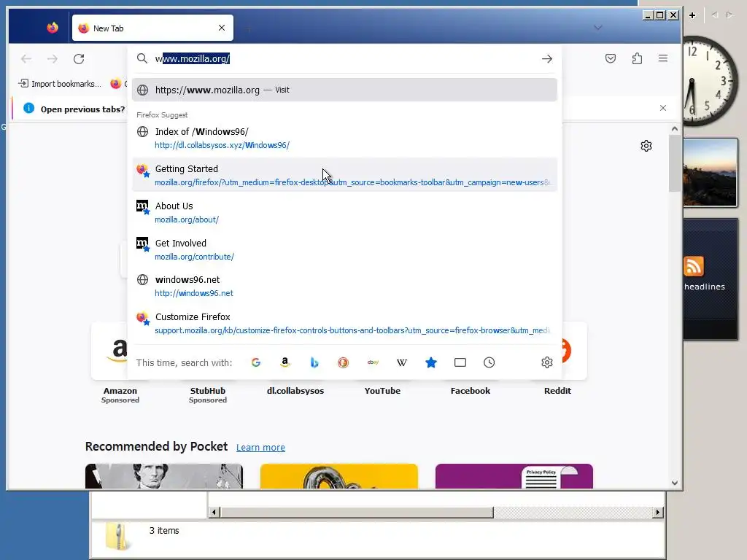Visit https://www.mozilla.org suggestion

pyautogui.click(x=344, y=90)
